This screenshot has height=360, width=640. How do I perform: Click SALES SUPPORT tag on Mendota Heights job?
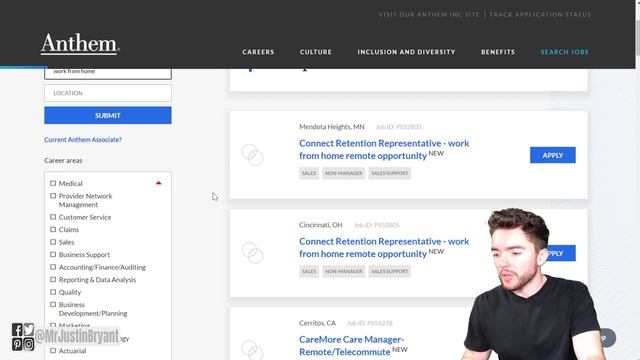390,173
